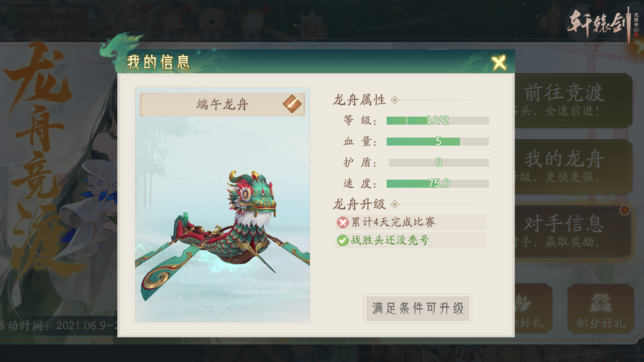Open the 前往竞渡 race panel
The width and height of the screenshot is (644, 362).
pyautogui.click(x=574, y=100)
